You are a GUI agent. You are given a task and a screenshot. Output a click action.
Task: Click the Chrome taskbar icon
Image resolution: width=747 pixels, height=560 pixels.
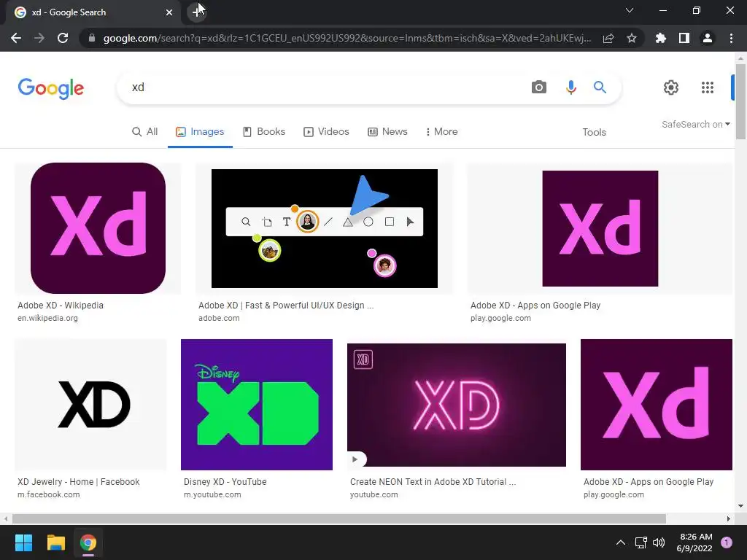click(88, 542)
